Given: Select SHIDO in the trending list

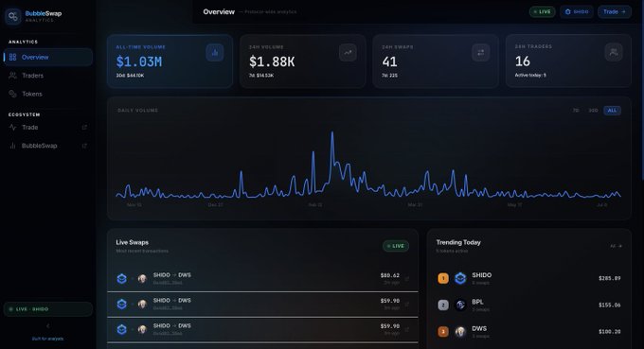Looking at the screenshot, I should pos(529,278).
